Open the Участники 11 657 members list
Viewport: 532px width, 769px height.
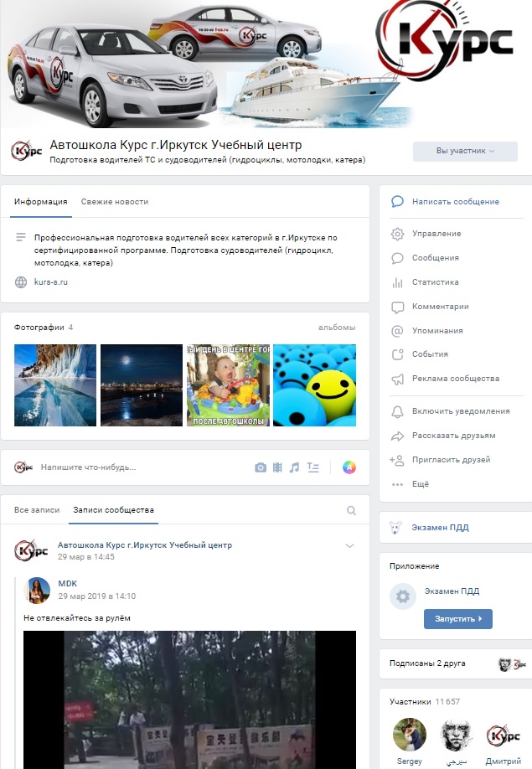(x=425, y=702)
